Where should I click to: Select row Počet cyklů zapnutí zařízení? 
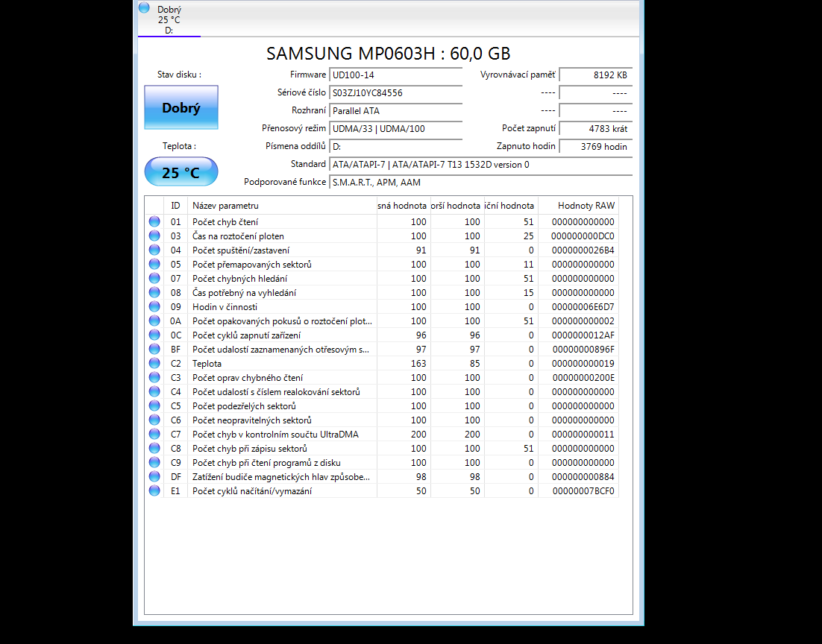[382, 335]
